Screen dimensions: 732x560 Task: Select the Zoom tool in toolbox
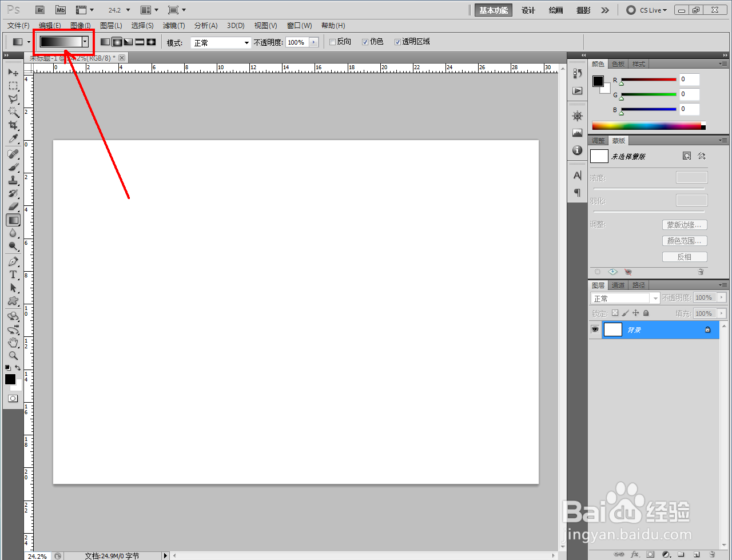[x=13, y=356]
